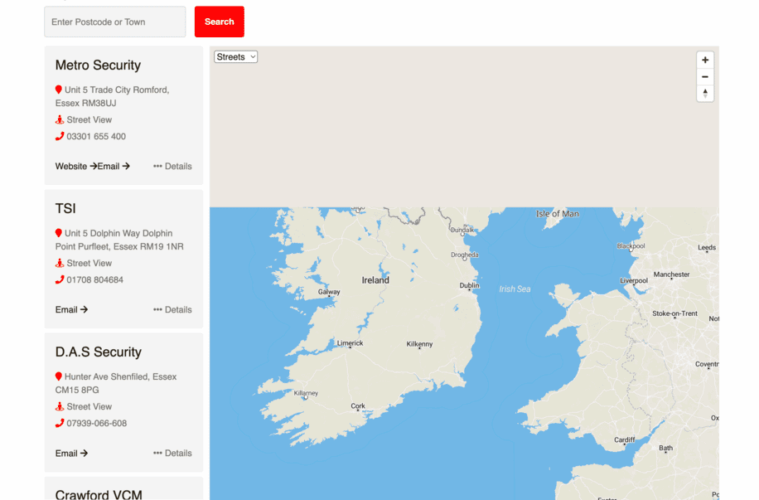Click the Dublin label on the map
The width and height of the screenshot is (759, 500).
tap(469, 286)
